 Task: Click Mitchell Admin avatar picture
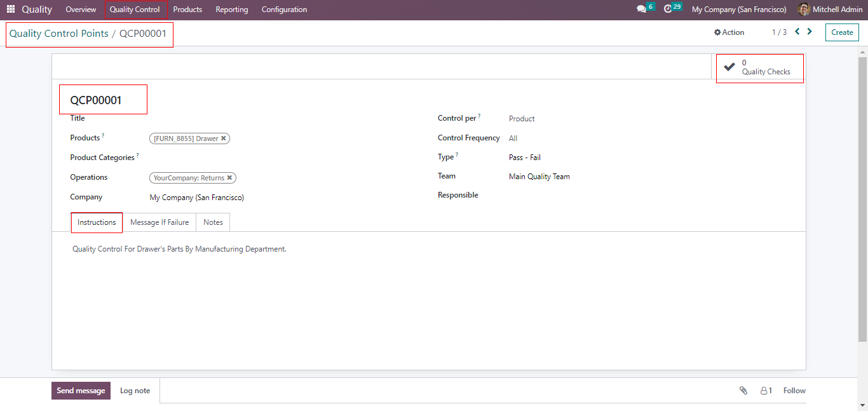(804, 10)
